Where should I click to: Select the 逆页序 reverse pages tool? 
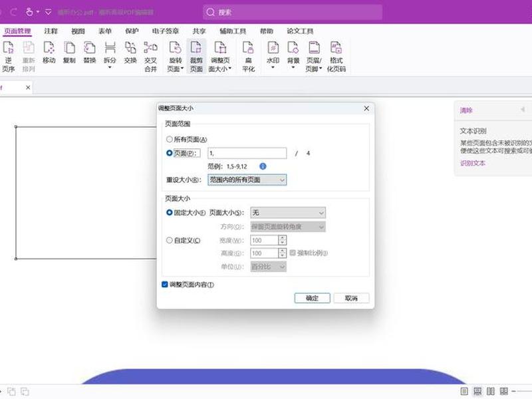click(8, 56)
